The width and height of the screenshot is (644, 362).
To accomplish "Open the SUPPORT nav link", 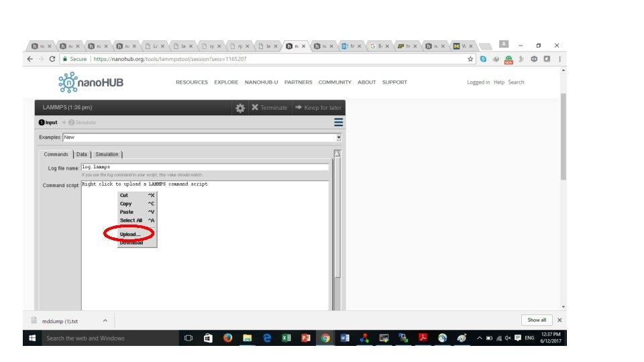I will pos(394,82).
